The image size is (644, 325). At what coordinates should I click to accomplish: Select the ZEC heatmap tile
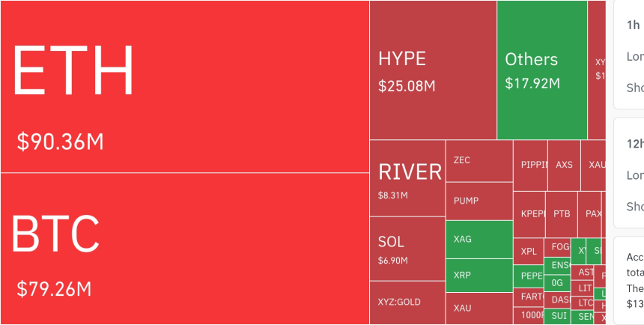pos(479,160)
